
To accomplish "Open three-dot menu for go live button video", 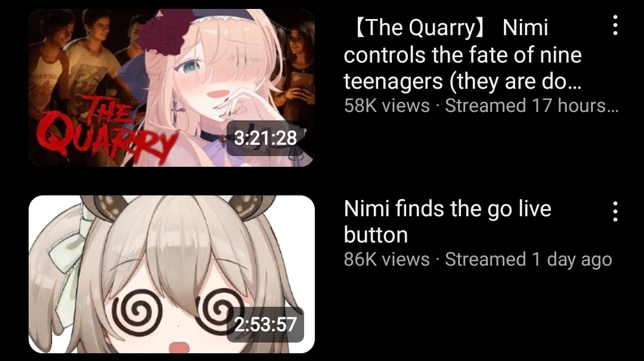I will click(615, 211).
